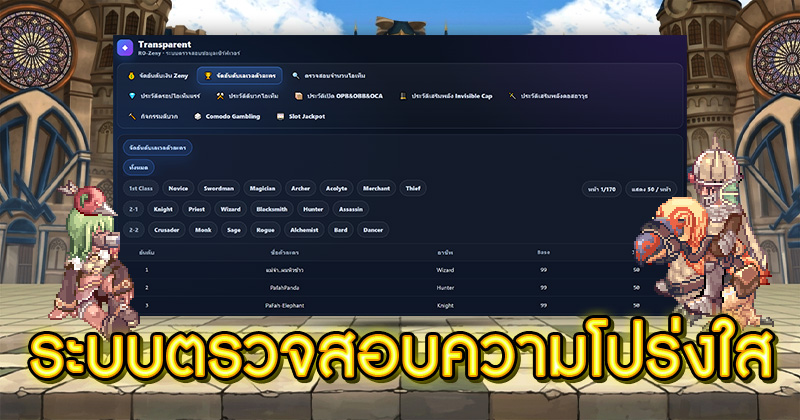The image size is (800, 420).
Task: Click the blue diamond gem icon
Action: click(132, 96)
